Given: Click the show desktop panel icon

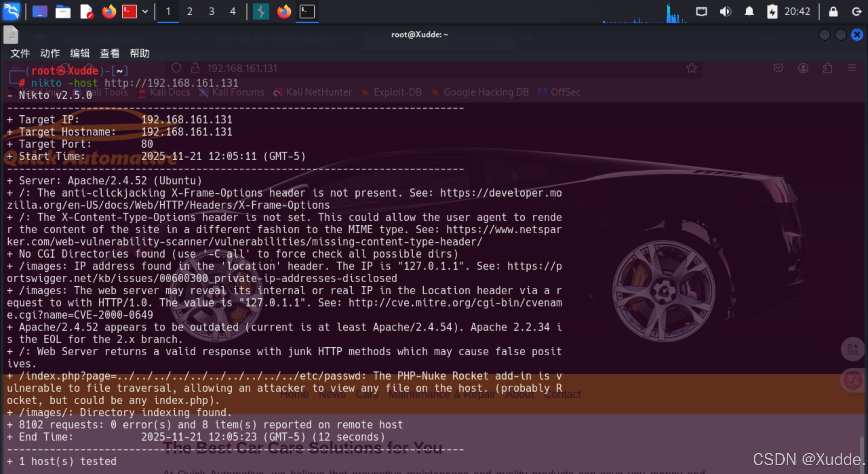Looking at the screenshot, I should coord(40,11).
